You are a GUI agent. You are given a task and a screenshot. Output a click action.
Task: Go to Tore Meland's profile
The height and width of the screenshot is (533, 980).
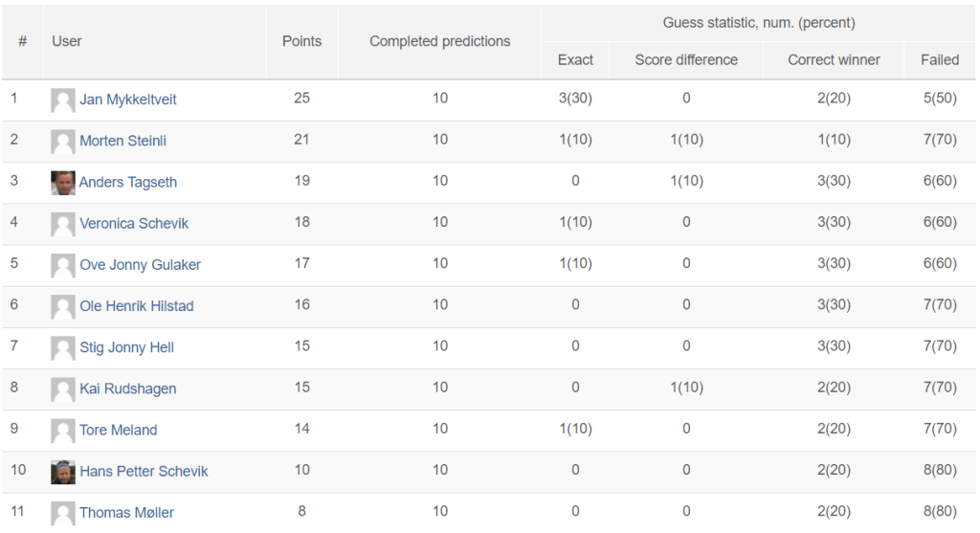click(x=118, y=430)
